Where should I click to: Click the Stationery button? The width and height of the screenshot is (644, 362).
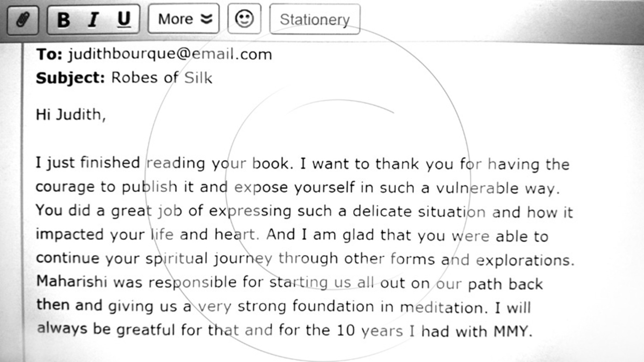pos(315,20)
